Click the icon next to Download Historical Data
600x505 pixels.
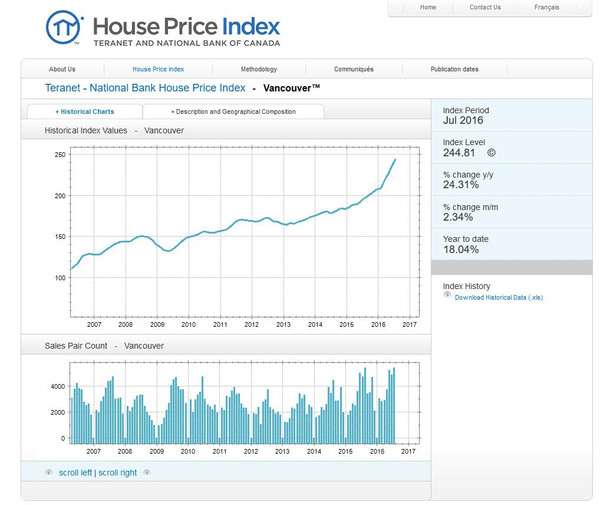447,295
